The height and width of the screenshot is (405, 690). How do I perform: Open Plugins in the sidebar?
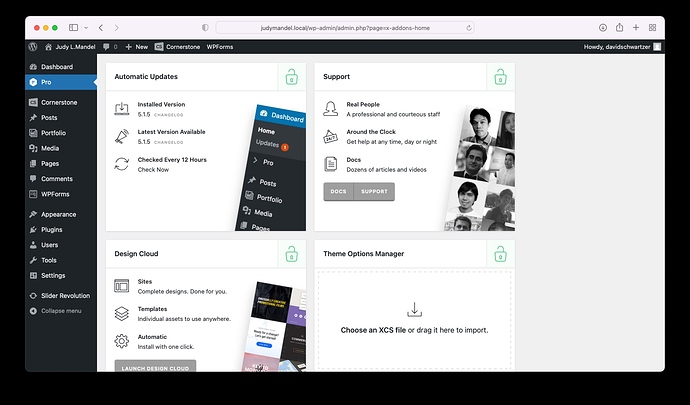[x=61, y=230]
